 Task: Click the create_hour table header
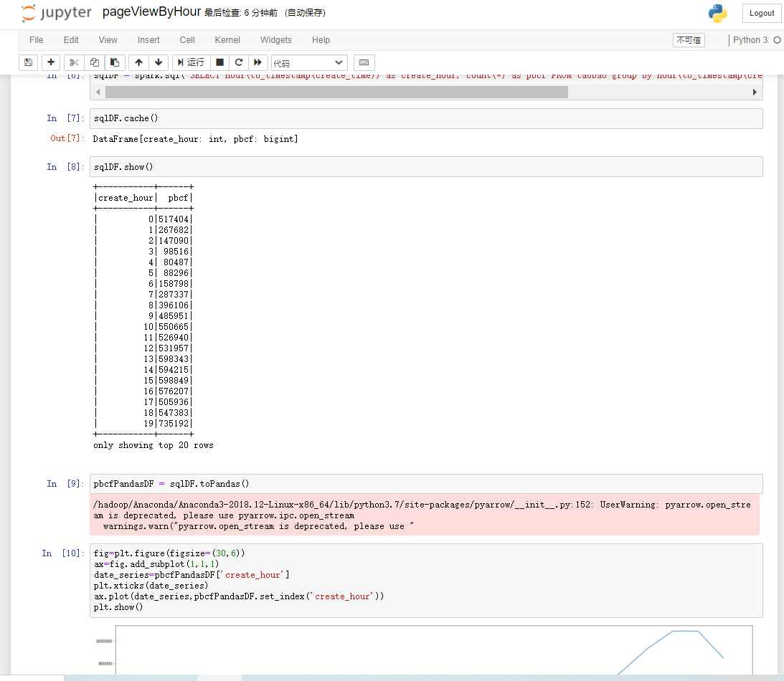click(126, 198)
